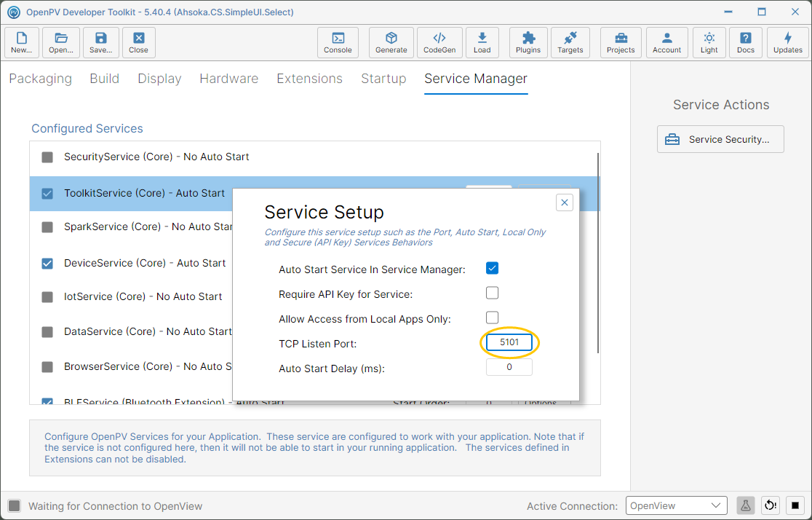Click the Configured Services list scrollbar
This screenshot has width=812, height=520.
point(598,253)
